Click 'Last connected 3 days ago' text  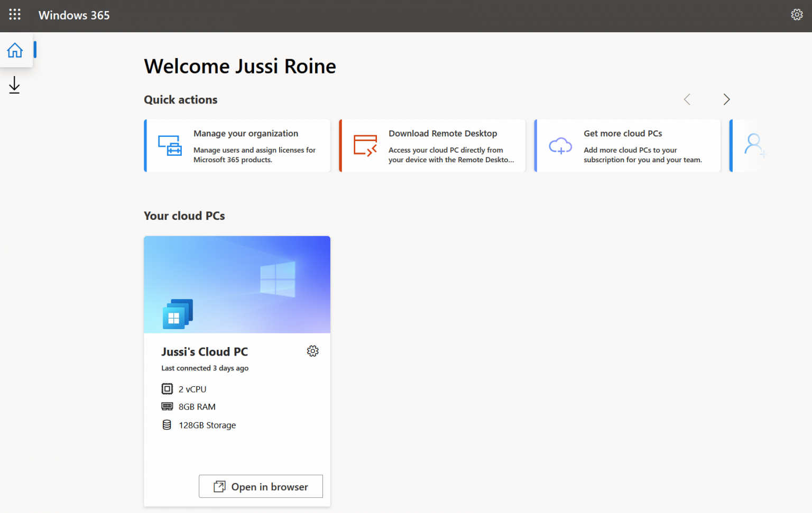pos(205,368)
